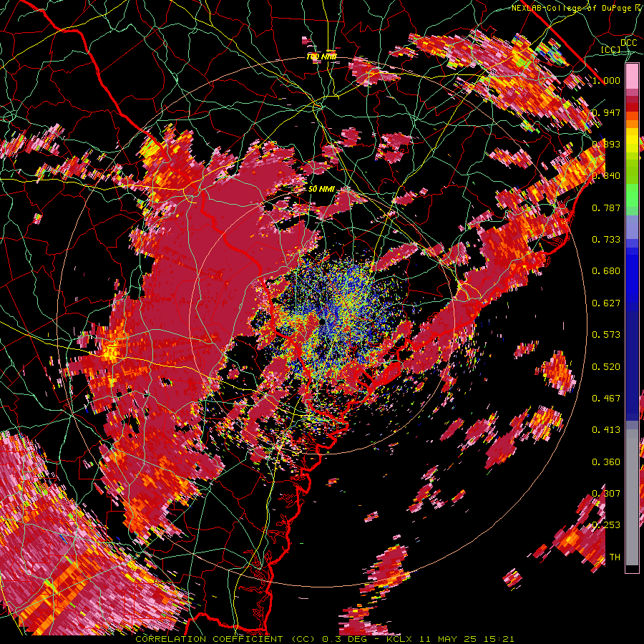Click the 0.573 scale value
Screen dimensions: 644x644
pos(606,334)
